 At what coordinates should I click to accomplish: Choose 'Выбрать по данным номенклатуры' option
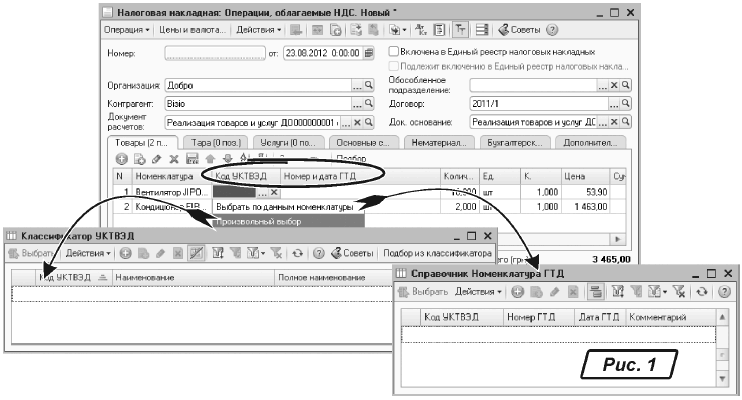[284, 207]
